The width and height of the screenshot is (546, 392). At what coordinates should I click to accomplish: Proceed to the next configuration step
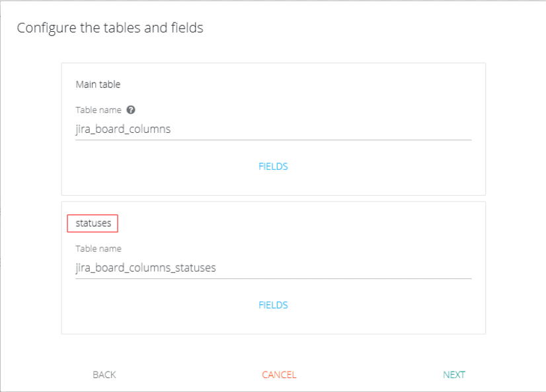pos(454,374)
